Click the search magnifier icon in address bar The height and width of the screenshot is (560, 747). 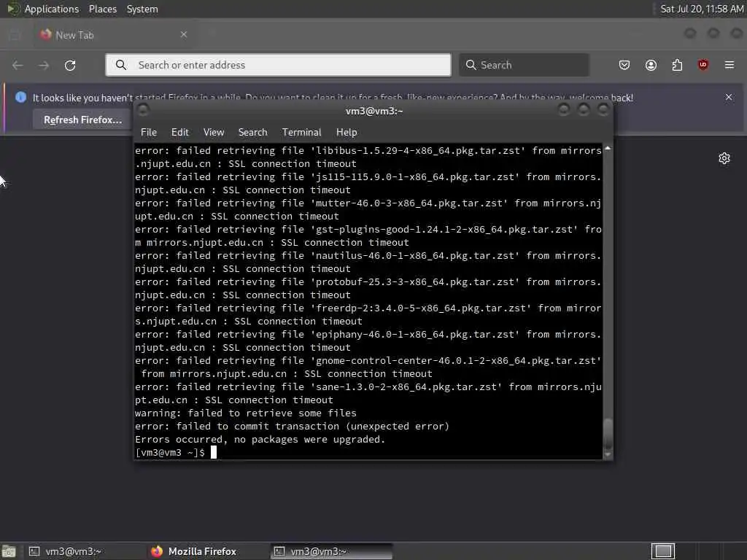121,65
